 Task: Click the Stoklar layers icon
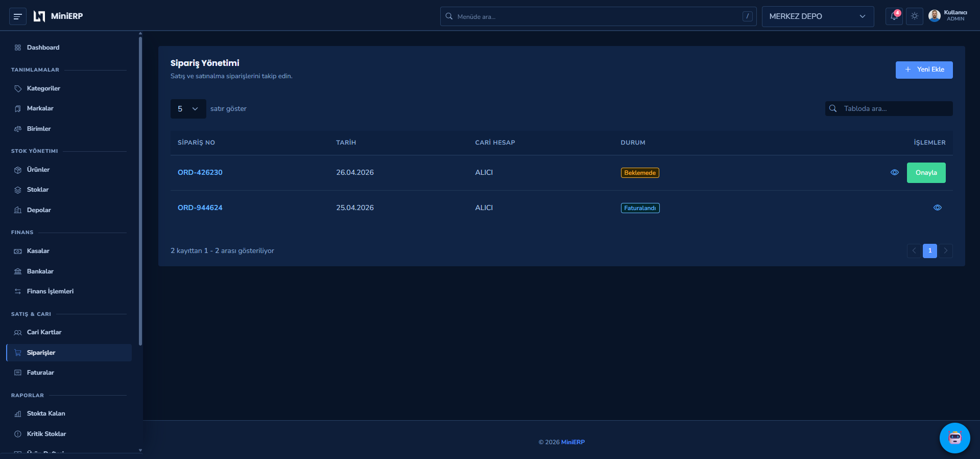[18, 190]
